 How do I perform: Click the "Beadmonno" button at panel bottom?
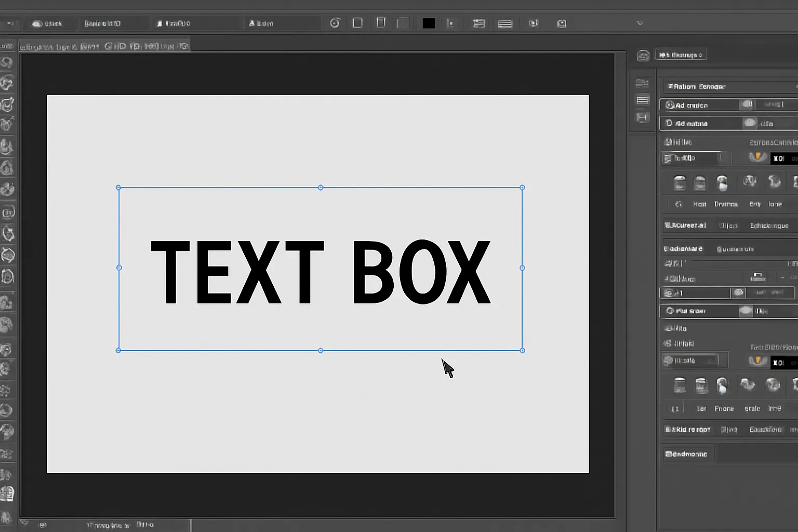[x=687, y=454]
